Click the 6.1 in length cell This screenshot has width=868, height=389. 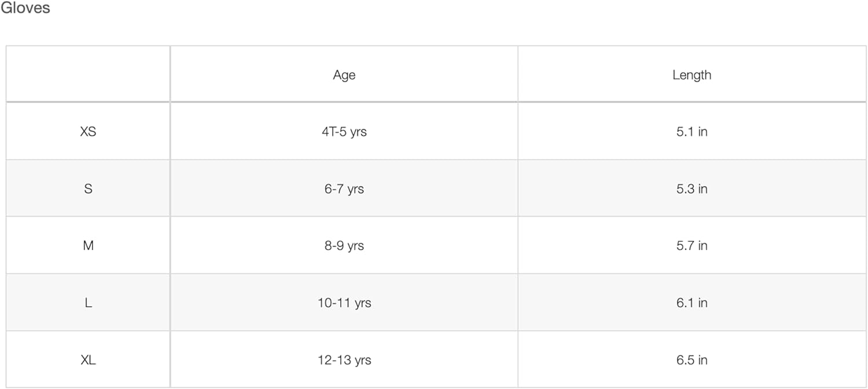click(x=692, y=303)
